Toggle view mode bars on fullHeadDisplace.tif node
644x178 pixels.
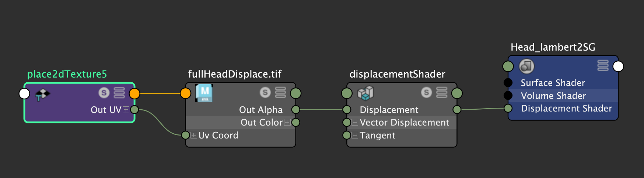tap(280, 92)
